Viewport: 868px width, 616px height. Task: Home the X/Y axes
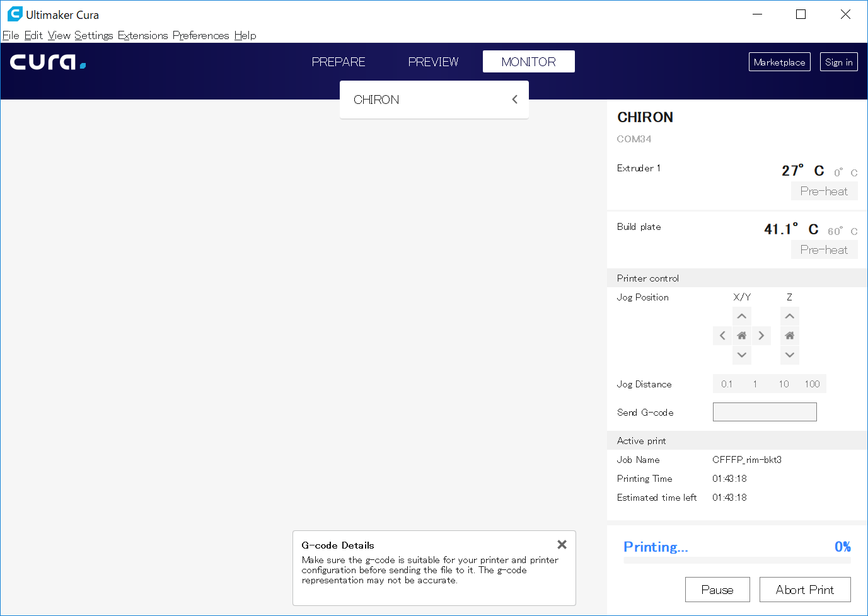pos(742,336)
